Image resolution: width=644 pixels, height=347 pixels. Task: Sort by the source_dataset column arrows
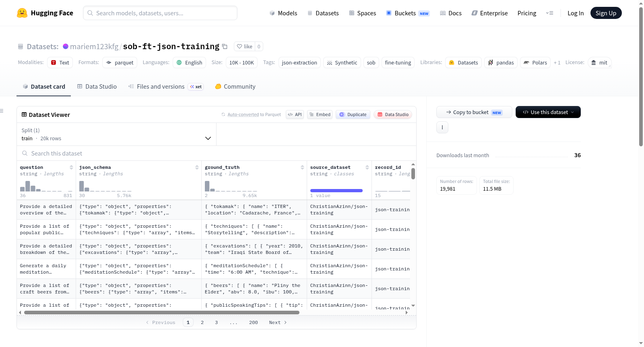point(367,167)
